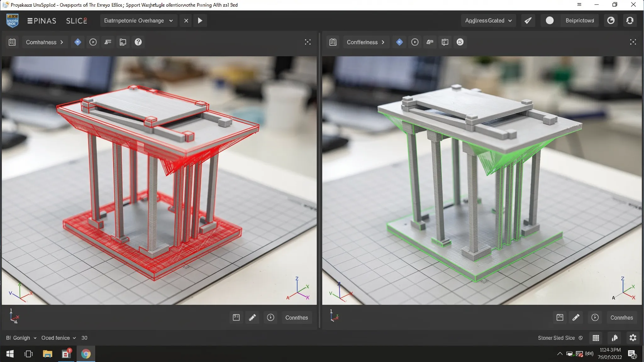This screenshot has width=644, height=362.
Task: Click the paint-airbrush icon in the top-right toolbar
Action: click(x=528, y=20)
